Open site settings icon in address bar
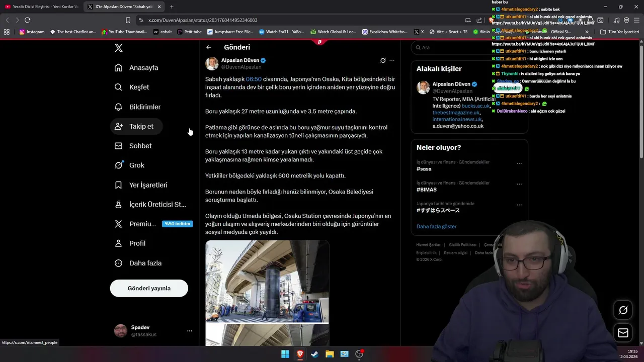Image resolution: width=644 pixels, height=362 pixels. pos(141,20)
